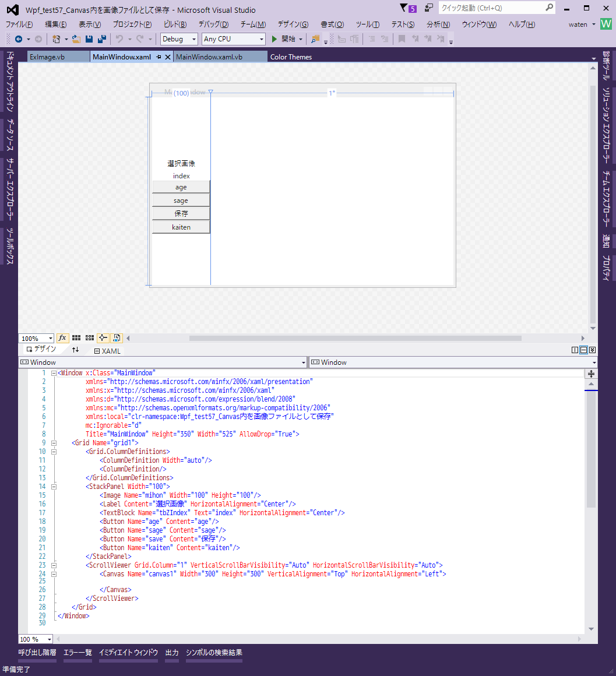Toggle the snap grid display icon

76,338
